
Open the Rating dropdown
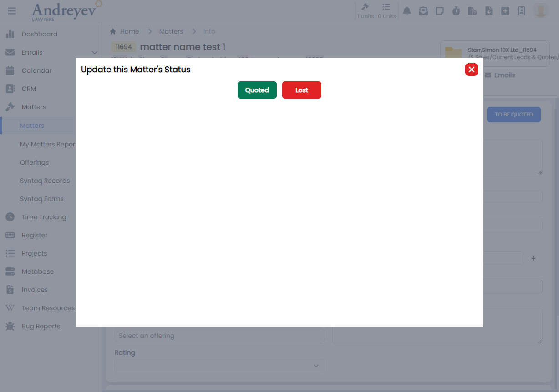pyautogui.click(x=219, y=366)
